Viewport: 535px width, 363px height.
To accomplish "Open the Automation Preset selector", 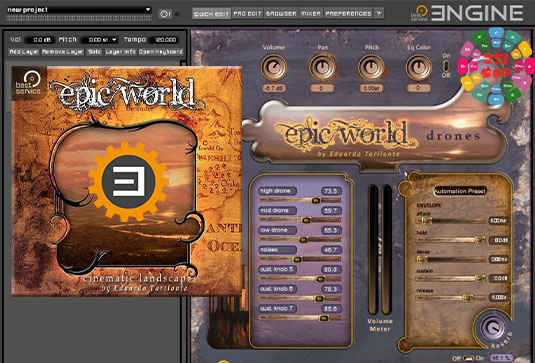I will tap(460, 191).
